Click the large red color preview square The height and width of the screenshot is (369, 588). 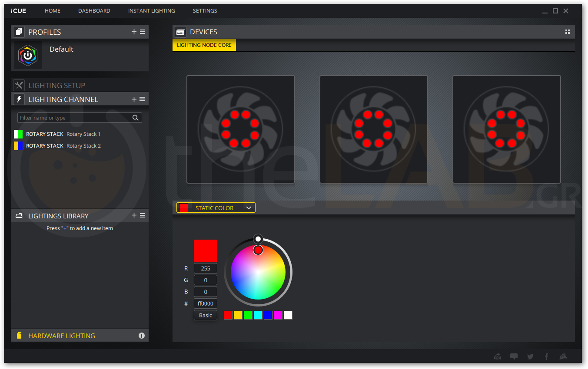click(x=206, y=250)
